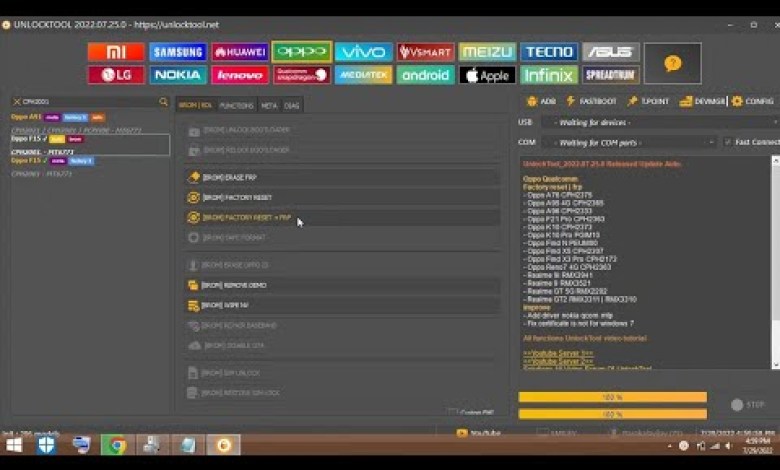The image size is (780, 470).
Task: Open the ADB tool
Action: click(541, 101)
